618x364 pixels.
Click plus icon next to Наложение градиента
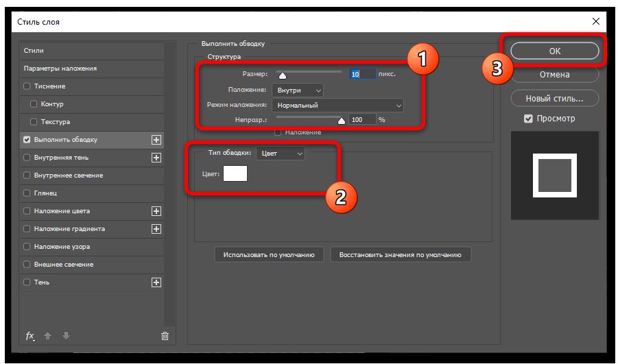(x=156, y=229)
